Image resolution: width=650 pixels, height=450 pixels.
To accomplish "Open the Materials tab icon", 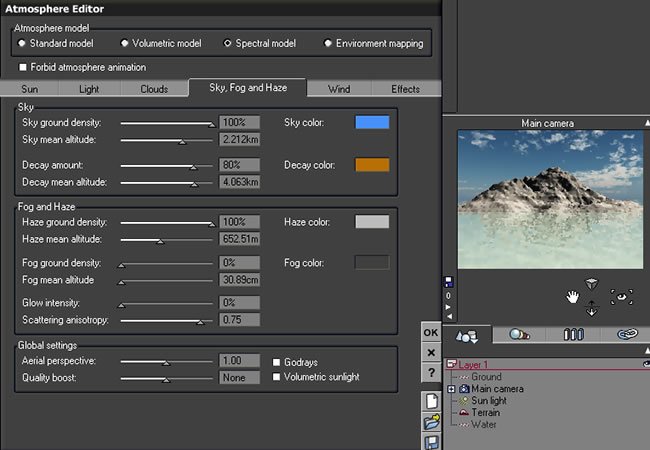I will click(x=519, y=334).
